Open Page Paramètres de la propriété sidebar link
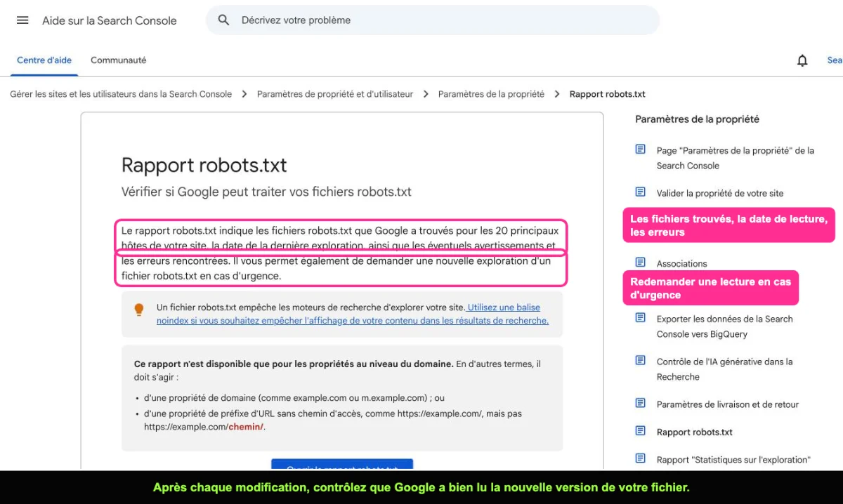 tap(736, 158)
